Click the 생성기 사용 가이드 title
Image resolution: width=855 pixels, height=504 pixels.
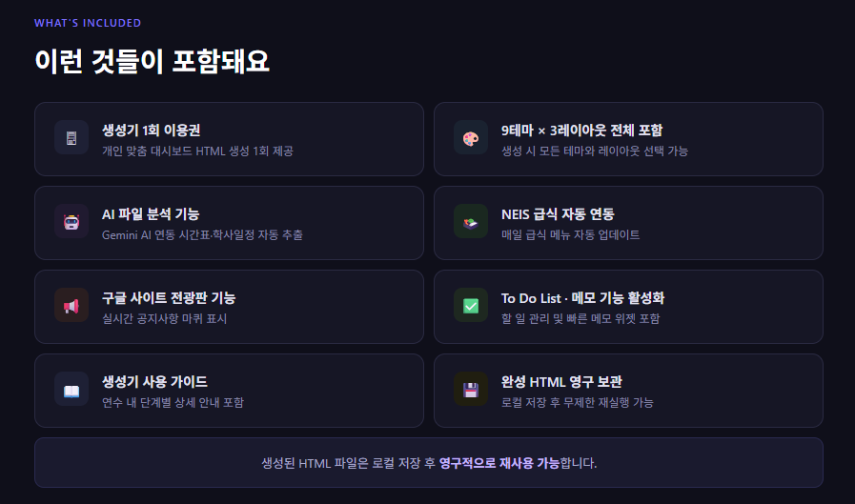[154, 381]
